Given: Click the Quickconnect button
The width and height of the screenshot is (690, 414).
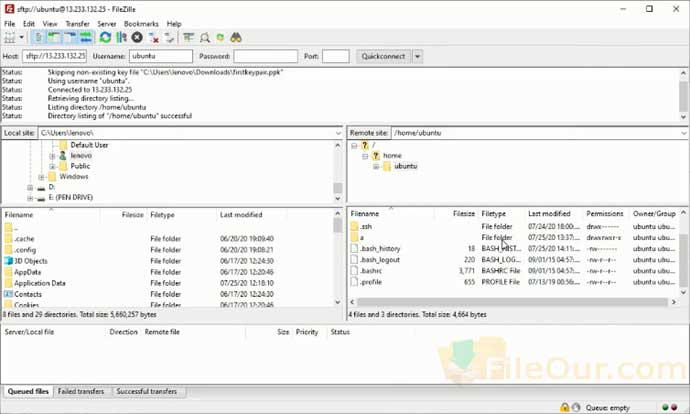Looking at the screenshot, I should (x=383, y=56).
